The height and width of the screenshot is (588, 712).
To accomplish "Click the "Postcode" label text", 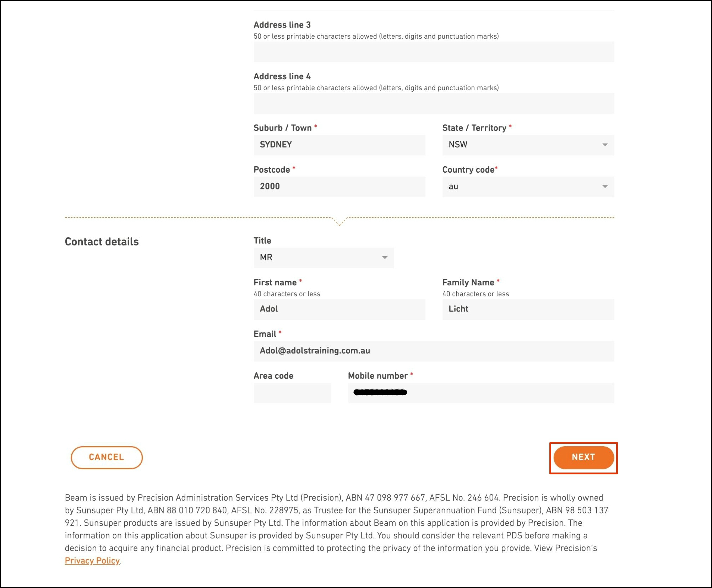I will [272, 170].
